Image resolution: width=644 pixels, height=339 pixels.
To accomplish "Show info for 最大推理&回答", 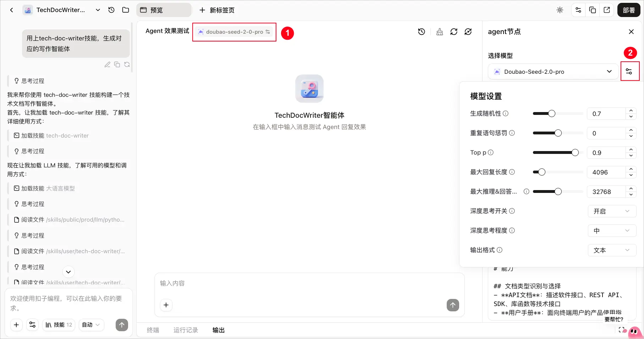I will point(527,191).
